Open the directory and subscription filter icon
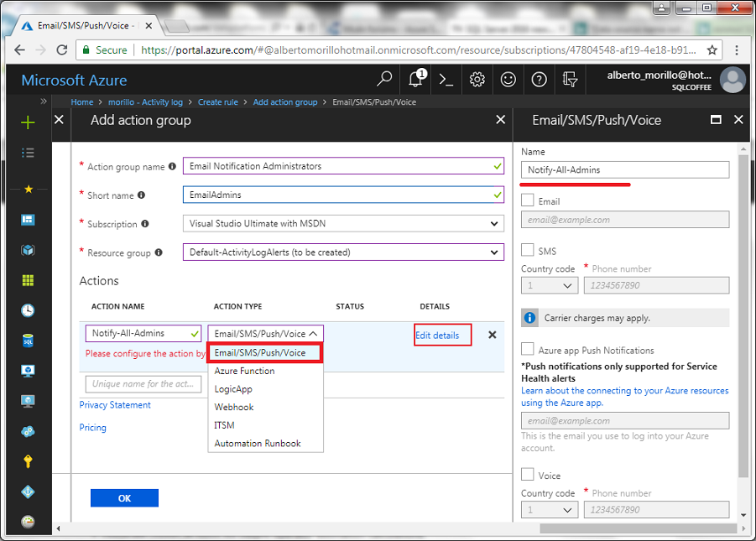The width and height of the screenshot is (756, 541). [570, 80]
